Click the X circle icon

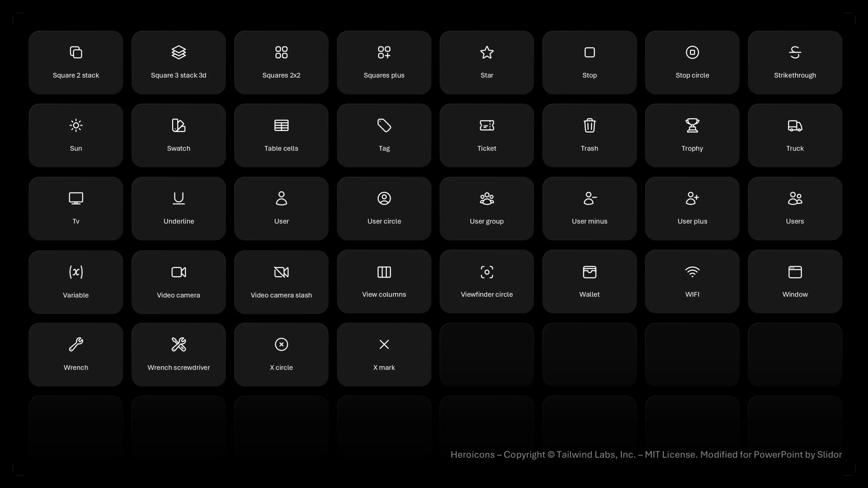tap(281, 344)
